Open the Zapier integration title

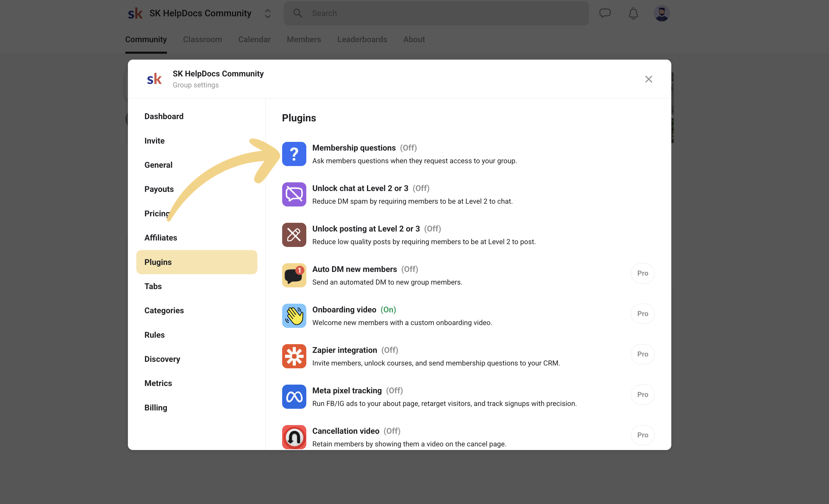(345, 350)
